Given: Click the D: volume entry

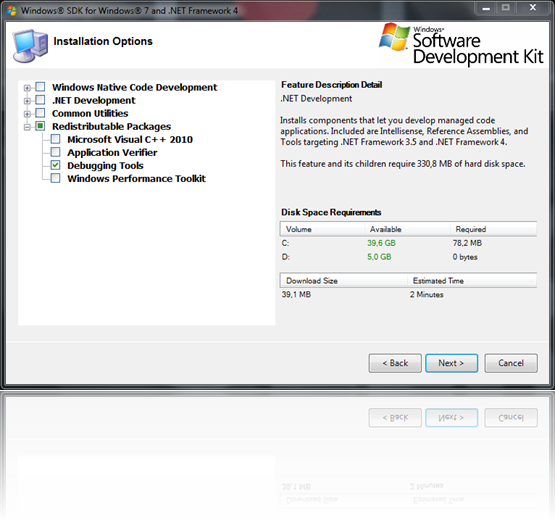Looking at the screenshot, I should 286,257.
